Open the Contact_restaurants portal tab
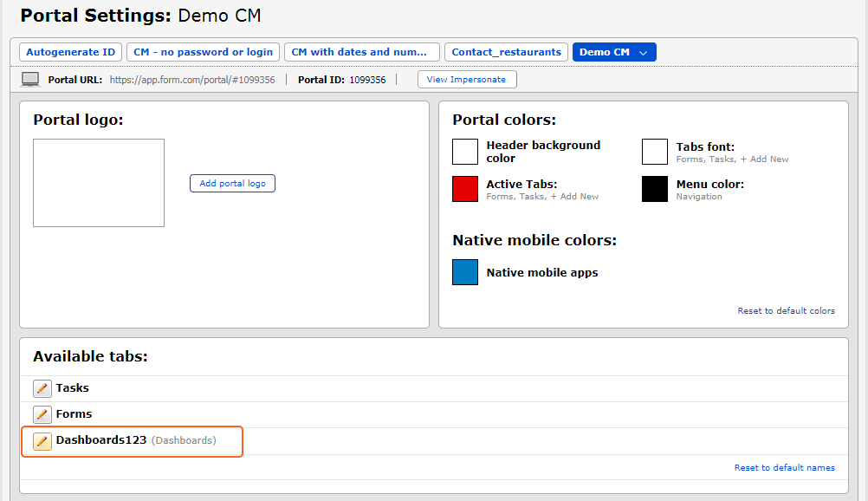The height and width of the screenshot is (501, 868). [506, 52]
